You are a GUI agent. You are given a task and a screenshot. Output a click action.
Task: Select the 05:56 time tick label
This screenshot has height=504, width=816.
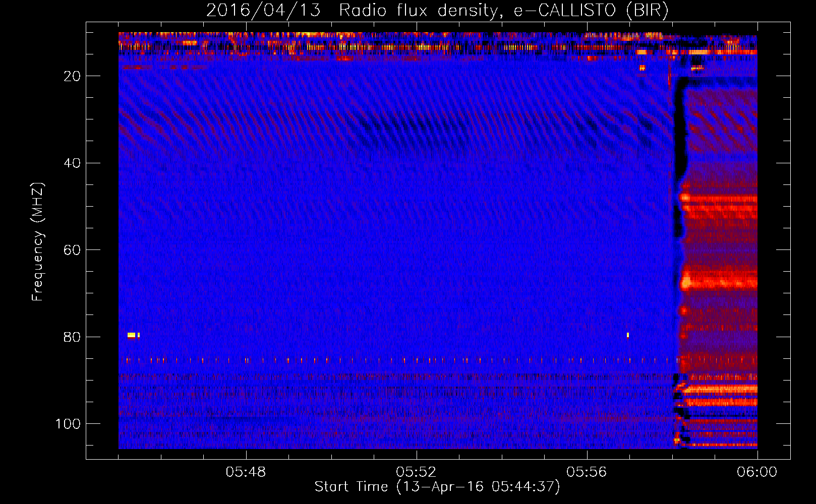click(x=587, y=472)
